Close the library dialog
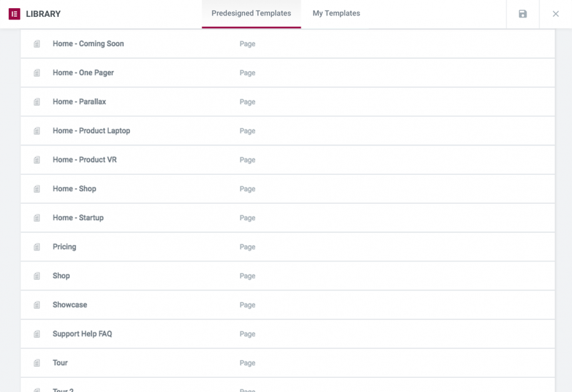The image size is (572, 392). 556,14
